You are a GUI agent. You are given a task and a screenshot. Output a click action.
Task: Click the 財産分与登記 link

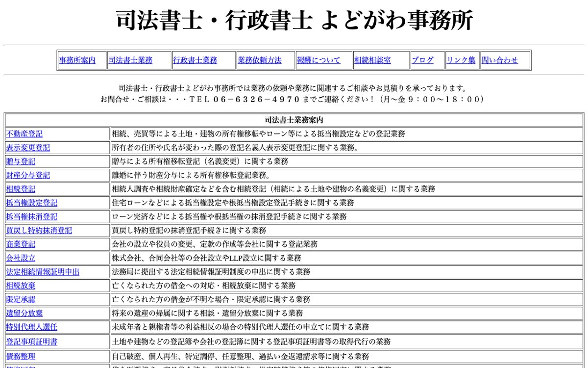point(28,175)
